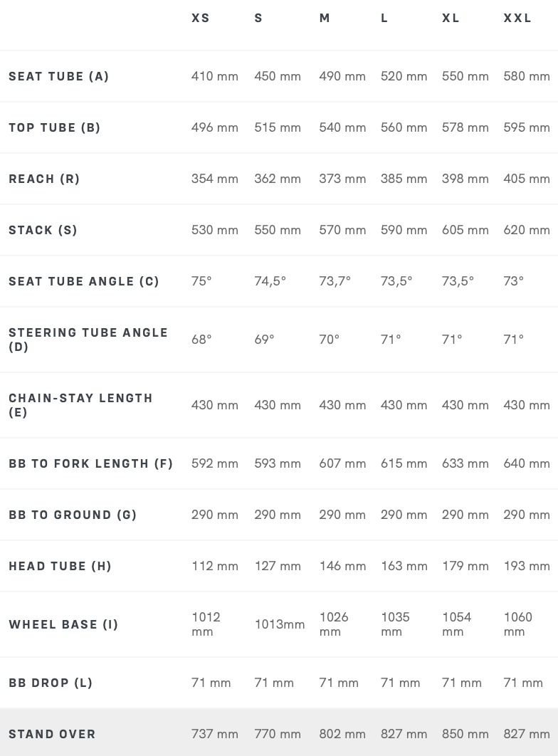Select the Seat Tube (A) row label
The width and height of the screenshot is (558, 756).
[59, 76]
